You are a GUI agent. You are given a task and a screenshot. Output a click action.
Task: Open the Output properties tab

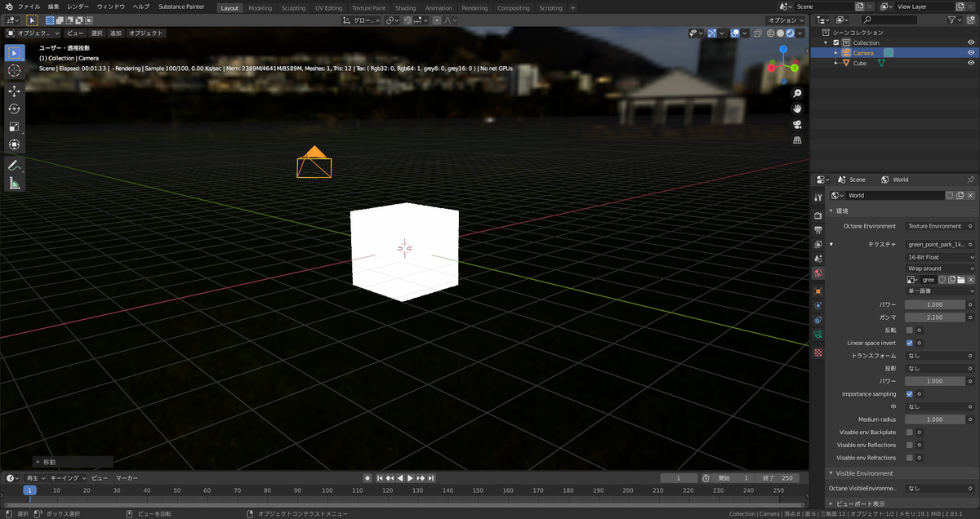pyautogui.click(x=818, y=230)
